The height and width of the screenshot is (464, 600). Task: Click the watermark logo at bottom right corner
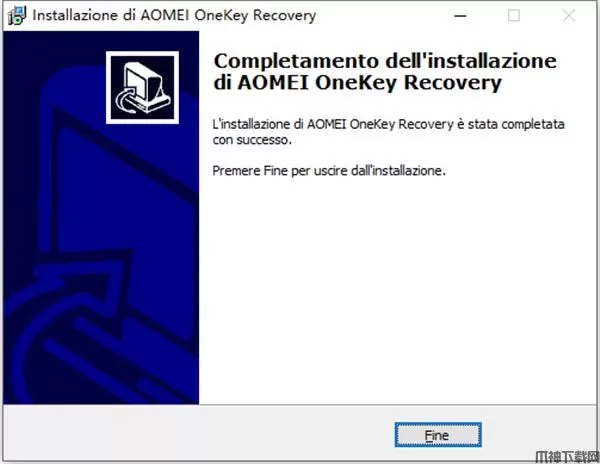point(567,456)
